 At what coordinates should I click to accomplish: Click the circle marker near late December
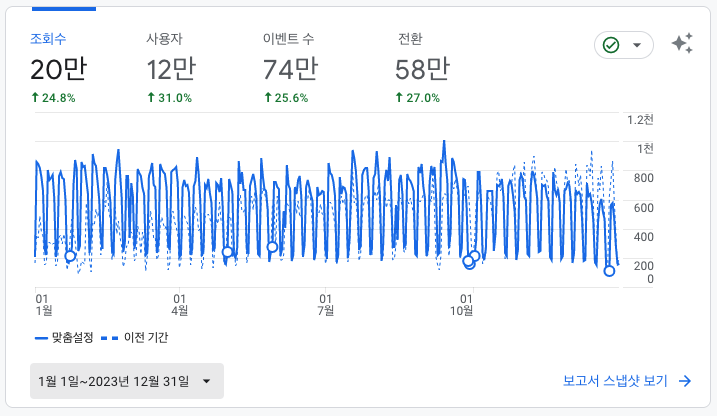[x=609, y=271]
